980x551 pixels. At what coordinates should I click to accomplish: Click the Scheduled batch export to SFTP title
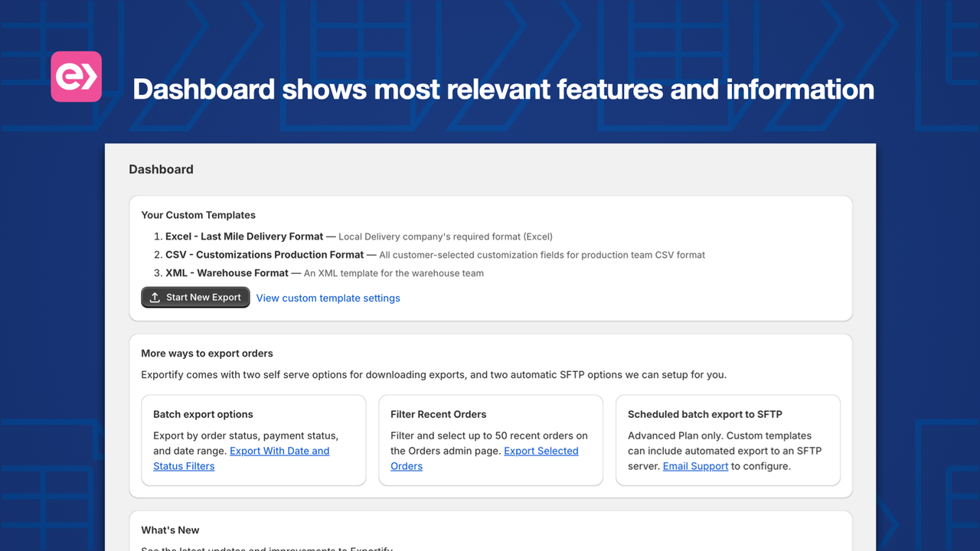point(705,414)
